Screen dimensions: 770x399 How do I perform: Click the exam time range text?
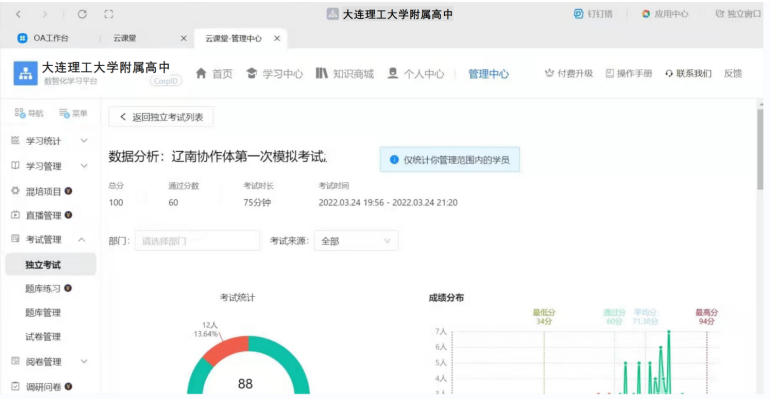point(388,203)
